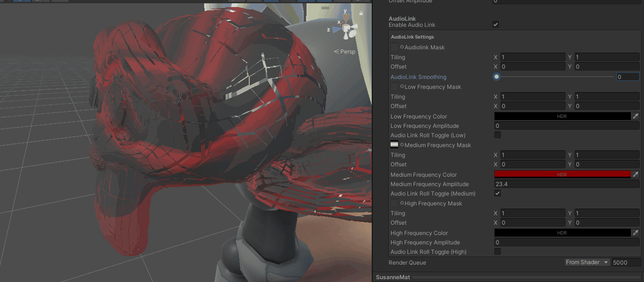This screenshot has height=282, width=644.
Task: Pick Medium Frequency Color with eyedropper
Action: pos(636,174)
